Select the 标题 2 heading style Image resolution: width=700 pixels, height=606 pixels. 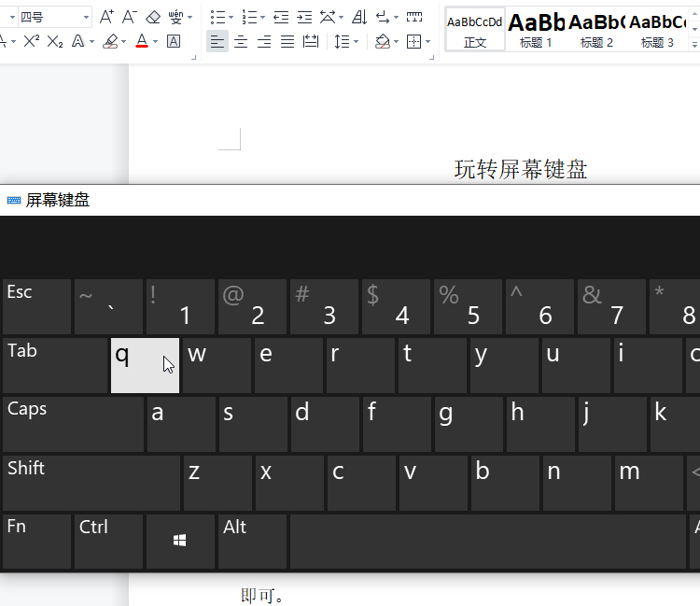tap(596, 29)
